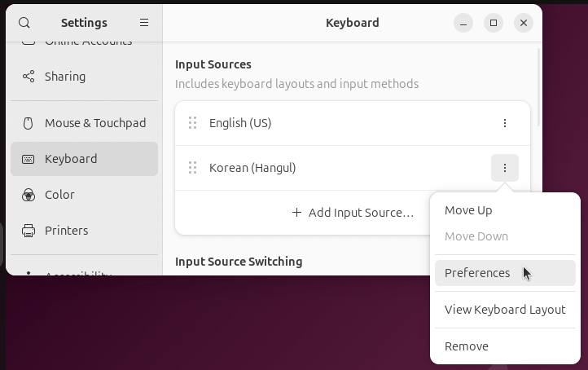
Task: Click the Keyboard panel vertical scrollbar
Action: click(539, 87)
